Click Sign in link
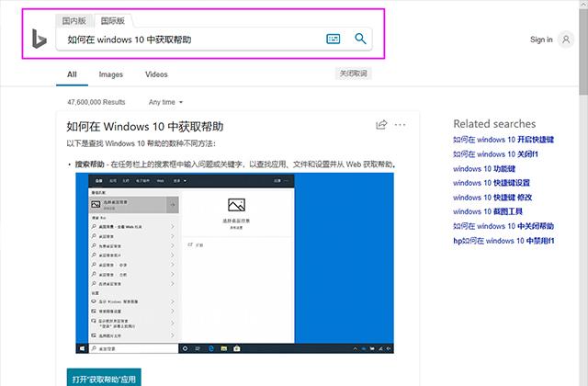The height and width of the screenshot is (386, 588). click(x=541, y=40)
